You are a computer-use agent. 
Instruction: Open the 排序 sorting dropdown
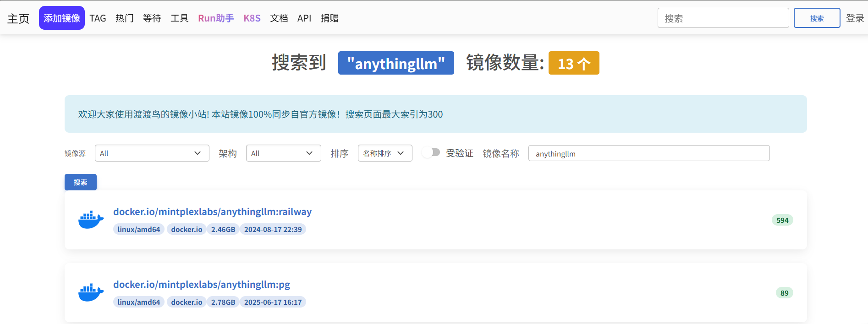385,153
